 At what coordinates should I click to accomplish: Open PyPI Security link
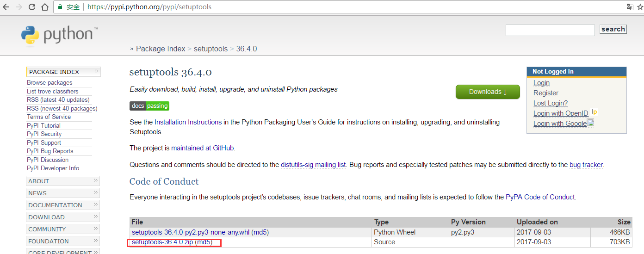(44, 134)
